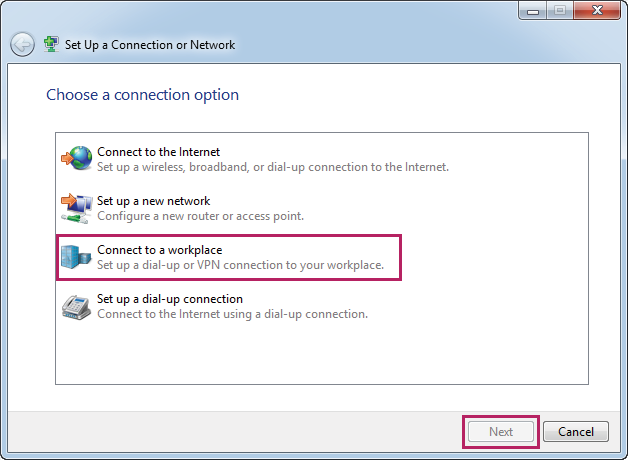Select the "Connect to the Internet" option title

tap(158, 152)
